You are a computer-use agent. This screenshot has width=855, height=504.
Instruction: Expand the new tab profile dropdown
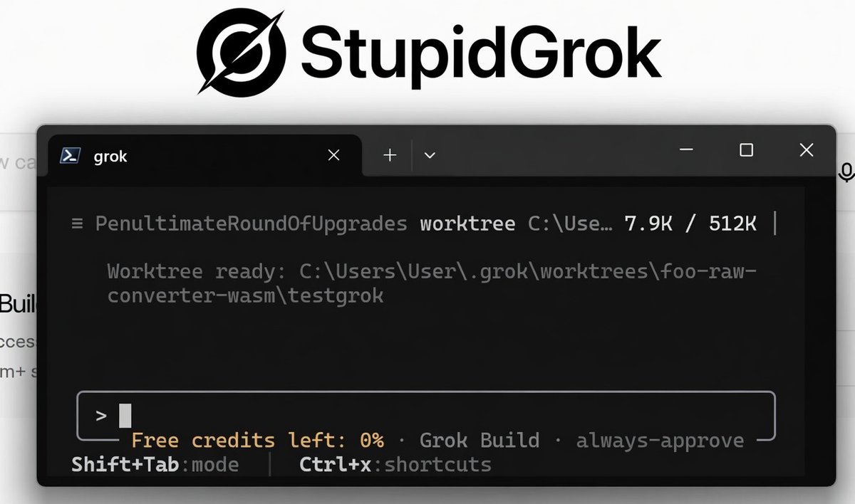tap(430, 155)
